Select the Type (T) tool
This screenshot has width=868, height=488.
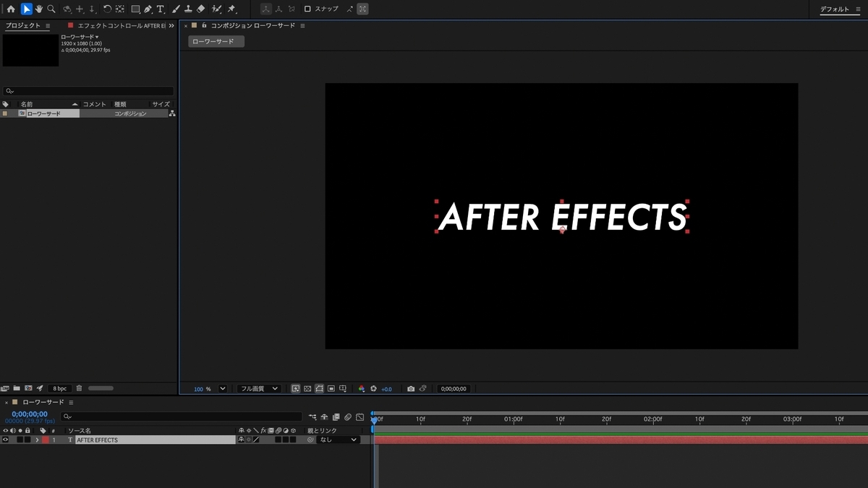pyautogui.click(x=161, y=9)
